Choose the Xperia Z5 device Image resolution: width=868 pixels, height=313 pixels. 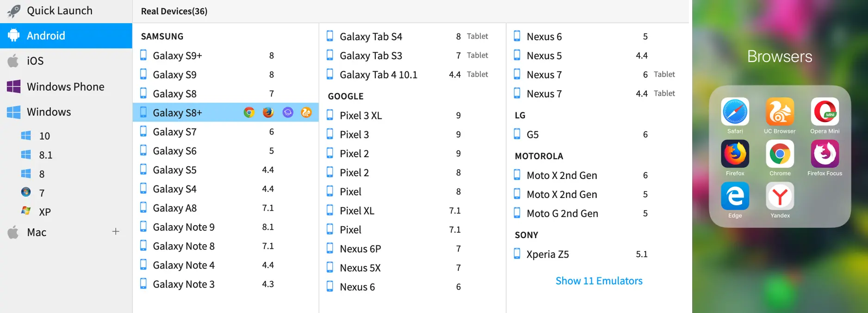click(547, 254)
